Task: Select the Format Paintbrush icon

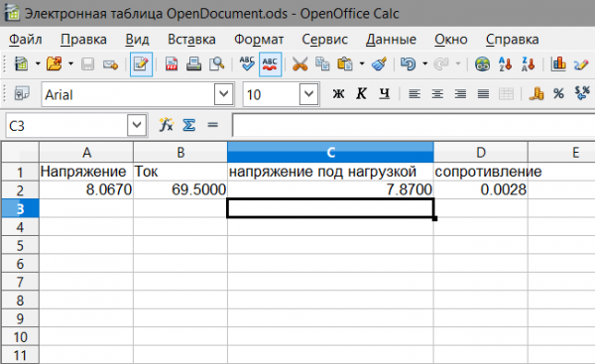Action: pos(379,64)
